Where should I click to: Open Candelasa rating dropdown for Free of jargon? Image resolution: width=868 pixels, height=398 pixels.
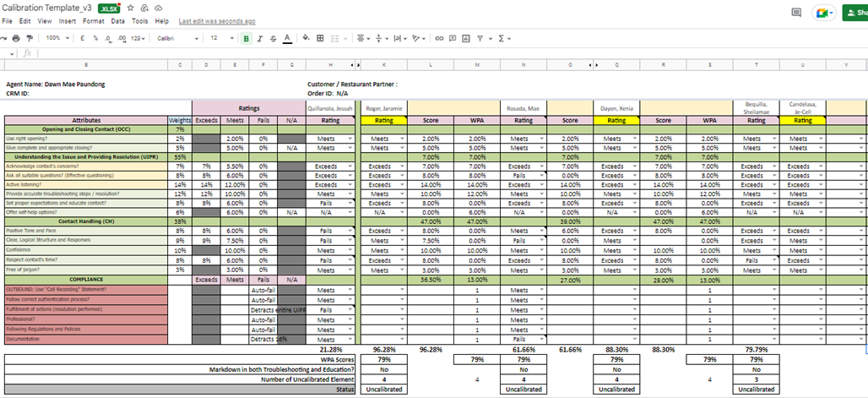pyautogui.click(x=821, y=270)
